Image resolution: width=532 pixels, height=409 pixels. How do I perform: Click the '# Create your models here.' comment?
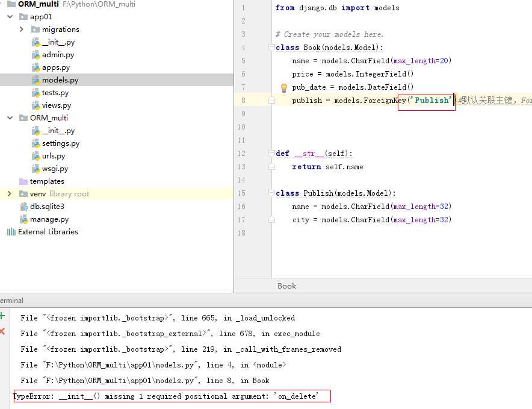tap(329, 34)
